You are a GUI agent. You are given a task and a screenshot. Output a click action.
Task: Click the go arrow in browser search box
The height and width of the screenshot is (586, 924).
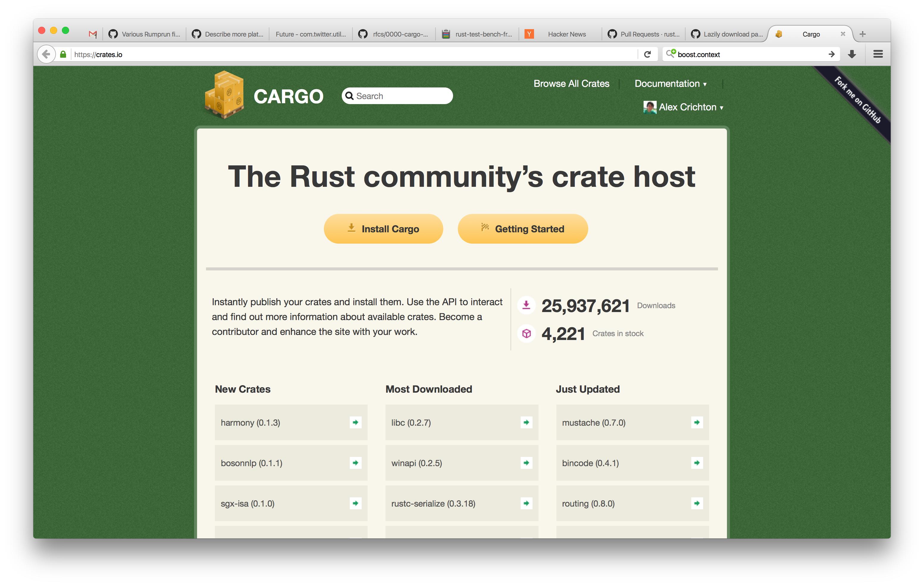831,54
